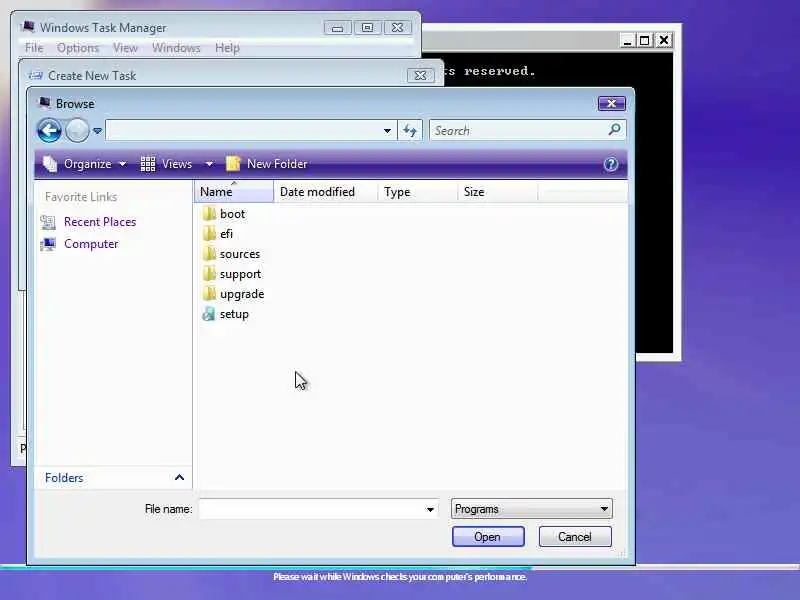
Task: Expand the Folders pane chevron
Action: click(x=179, y=478)
